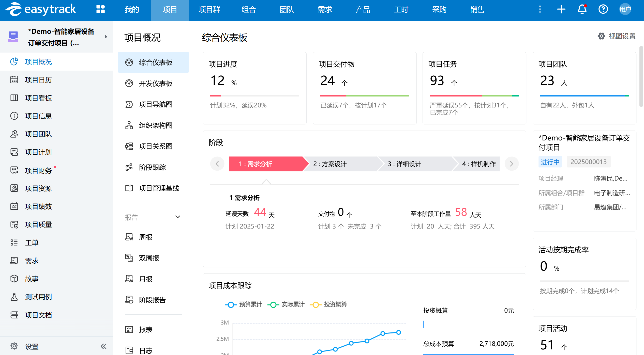Open 项目日历 calendar icon in sidebar
Image resolution: width=644 pixels, height=355 pixels.
click(x=14, y=80)
